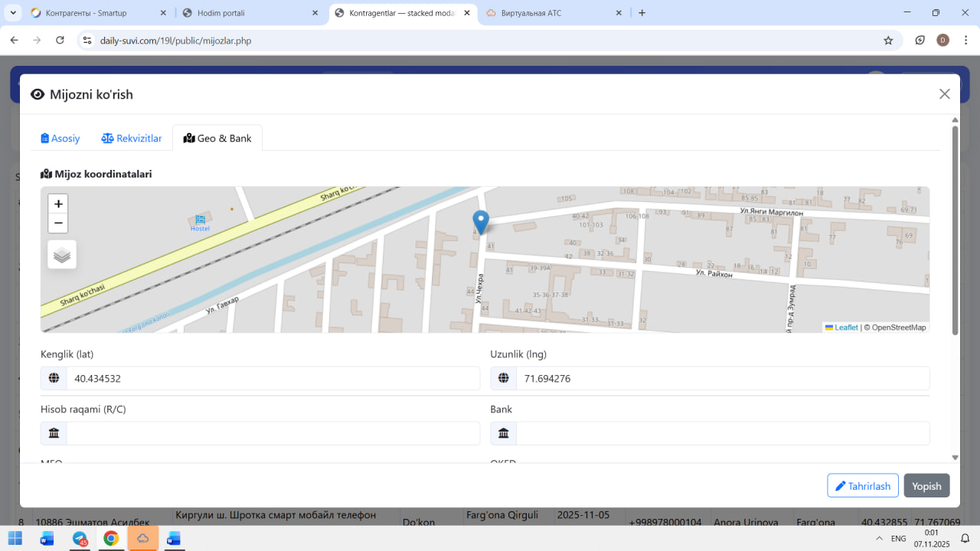The image size is (980, 551).
Task: Click the Kenglik (lat) input field
Action: pos(273,378)
